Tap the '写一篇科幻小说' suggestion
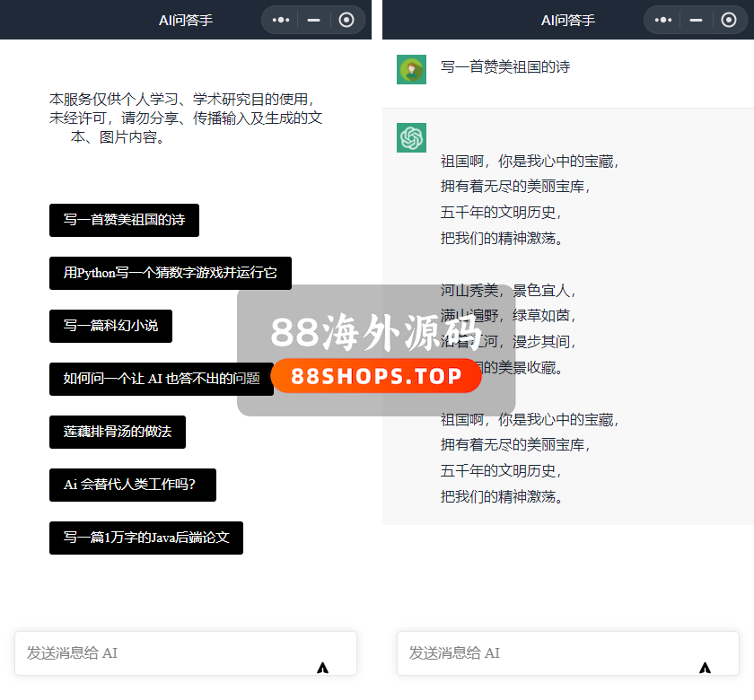Viewport: 754px width, 700px height. coord(110,326)
